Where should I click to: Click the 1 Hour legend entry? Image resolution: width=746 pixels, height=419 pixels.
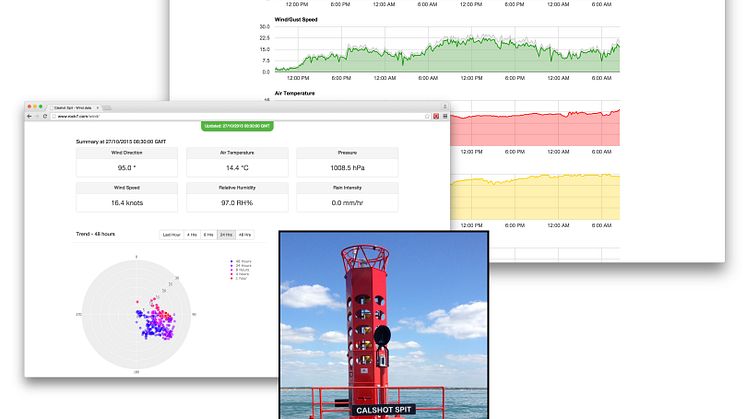click(x=239, y=279)
